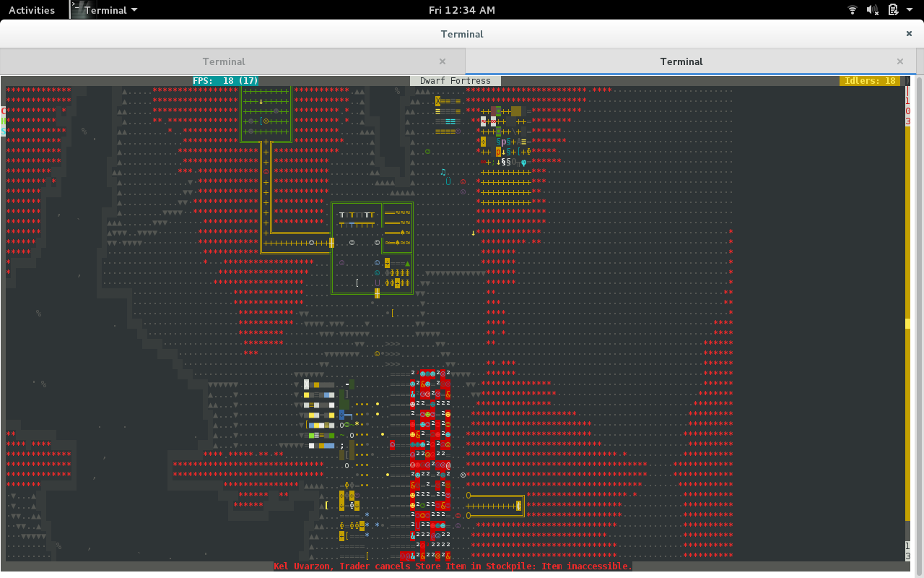Image resolution: width=924 pixels, height=578 pixels.
Task: Click the muted volume icon
Action: point(873,10)
